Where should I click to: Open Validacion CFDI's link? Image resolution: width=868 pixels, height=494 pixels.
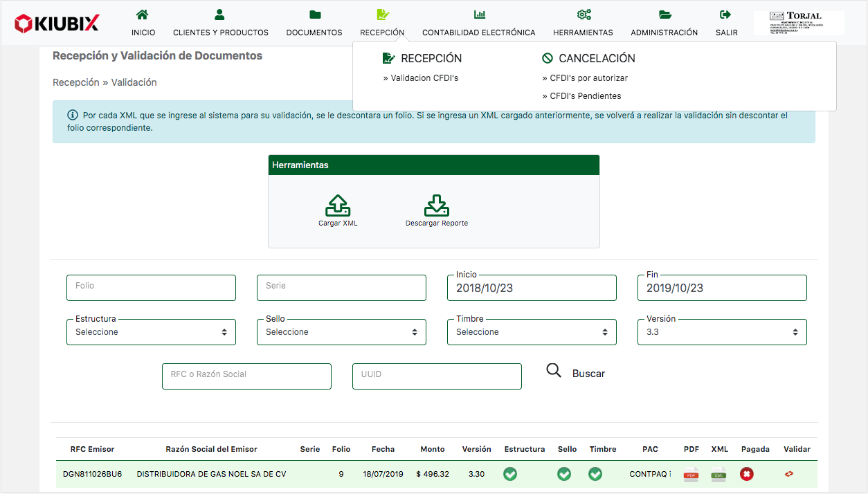424,78
